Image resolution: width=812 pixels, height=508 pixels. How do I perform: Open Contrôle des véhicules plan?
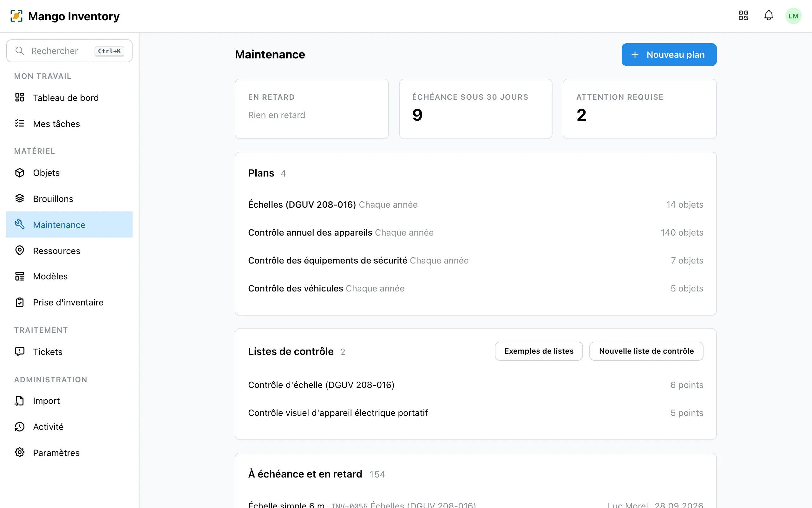click(x=475, y=288)
